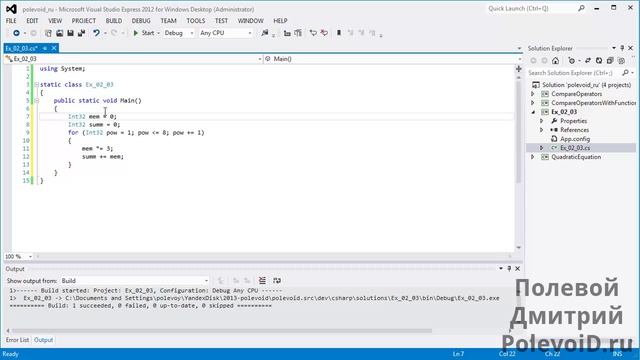Select the Output tab at the bottom
Viewport: 640px width, 360px height.
coord(43,340)
